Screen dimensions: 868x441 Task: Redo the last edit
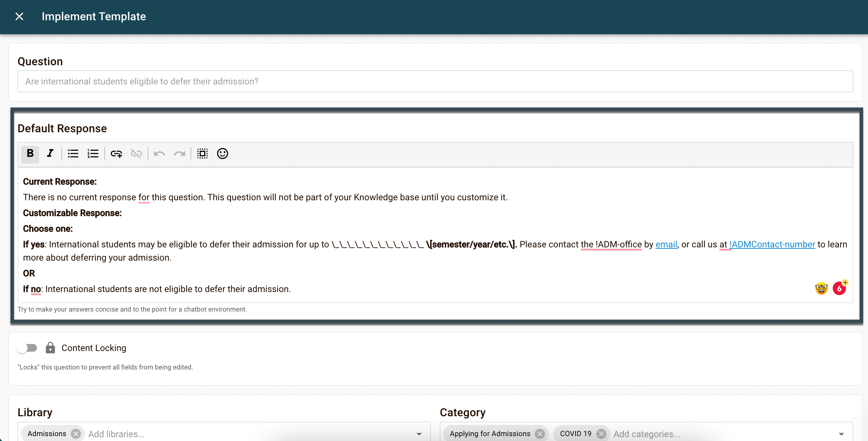[x=179, y=154]
